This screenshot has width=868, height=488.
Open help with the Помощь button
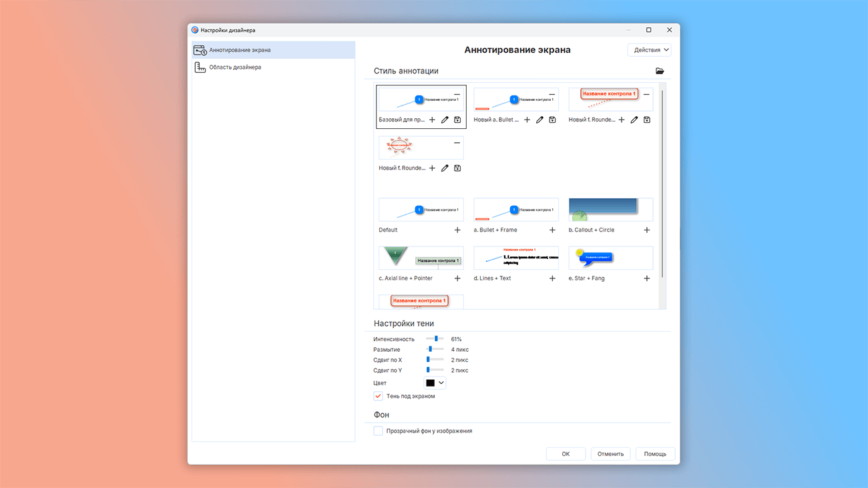[x=655, y=454]
